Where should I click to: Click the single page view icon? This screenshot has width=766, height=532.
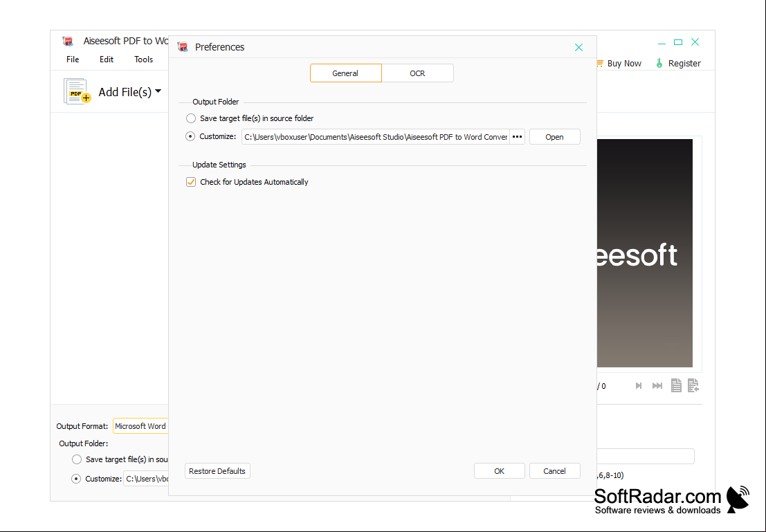tap(676, 385)
